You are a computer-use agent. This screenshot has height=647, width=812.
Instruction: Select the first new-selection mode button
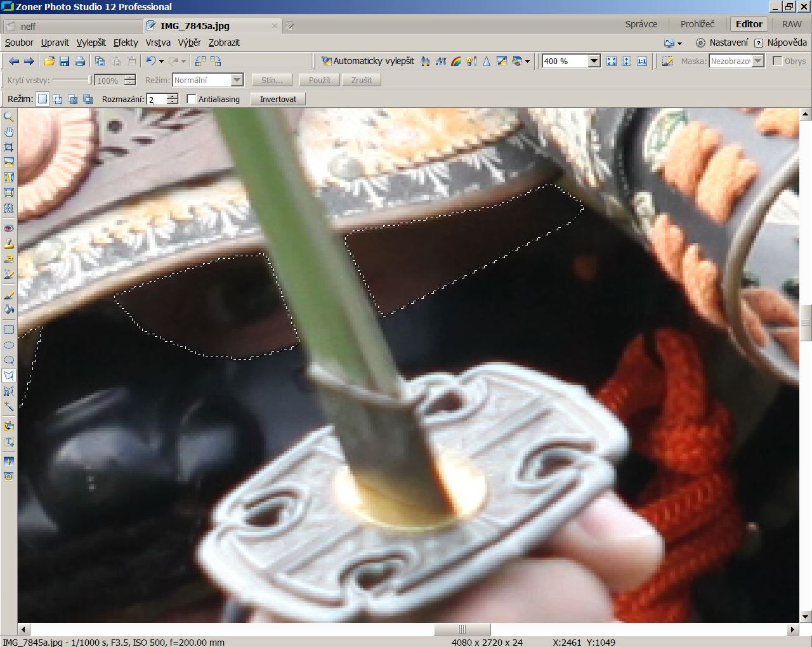click(43, 99)
